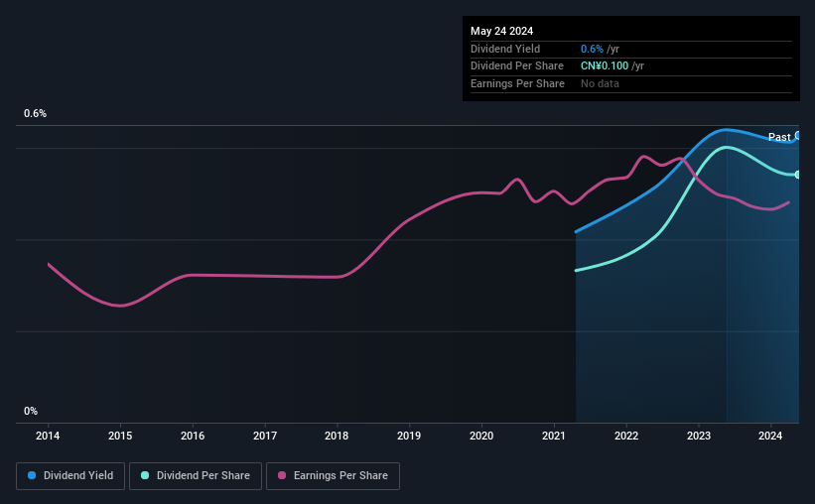
Task: Select the 2019 x-axis label
Action: (x=409, y=436)
